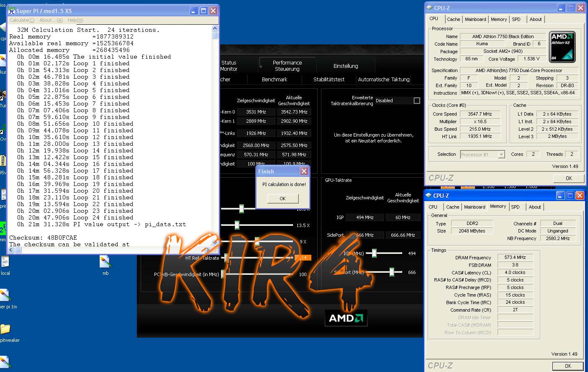Click the Core Speed value 3547.7 MHz
588x372 pixels.
coord(480,114)
